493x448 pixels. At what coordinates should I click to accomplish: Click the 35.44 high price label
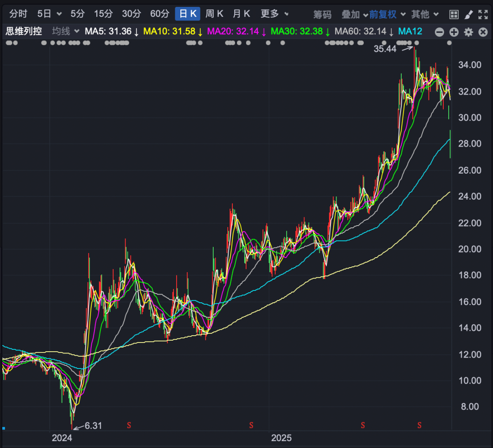click(385, 49)
